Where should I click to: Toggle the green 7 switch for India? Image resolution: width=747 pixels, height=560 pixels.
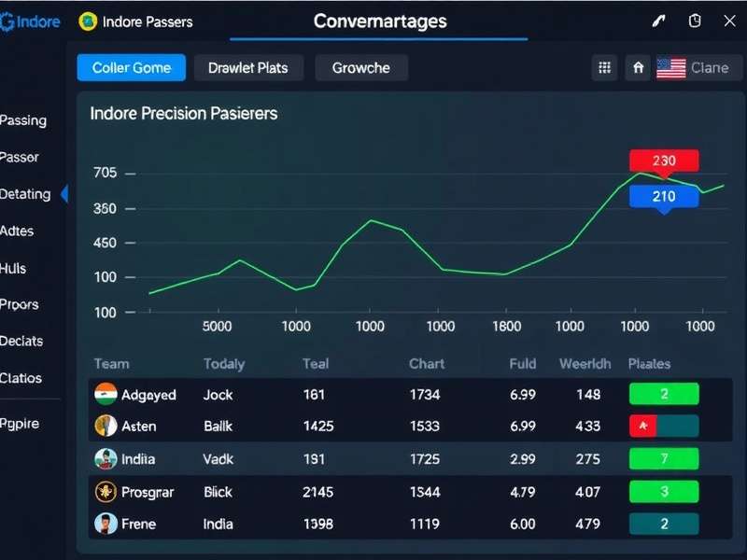pyautogui.click(x=664, y=459)
